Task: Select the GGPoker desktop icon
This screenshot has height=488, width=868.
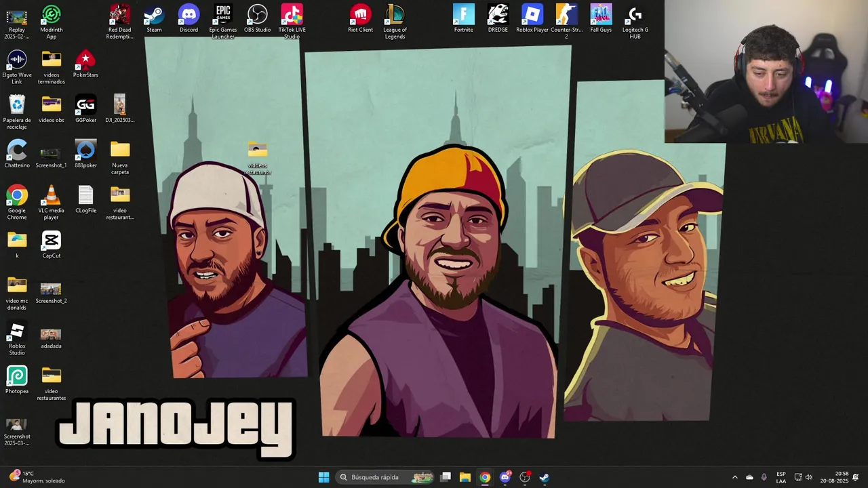Action: click(85, 109)
